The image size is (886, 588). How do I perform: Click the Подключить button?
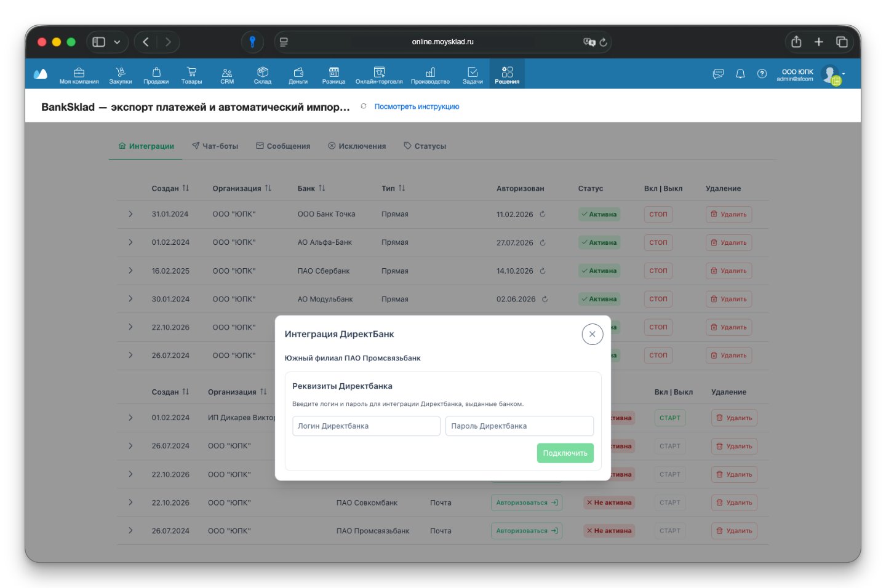tap(565, 453)
